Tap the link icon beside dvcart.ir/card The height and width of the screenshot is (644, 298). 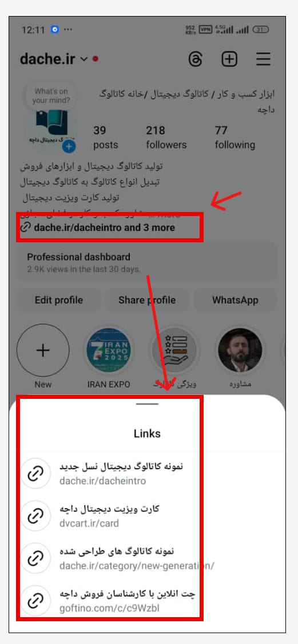(x=35, y=516)
